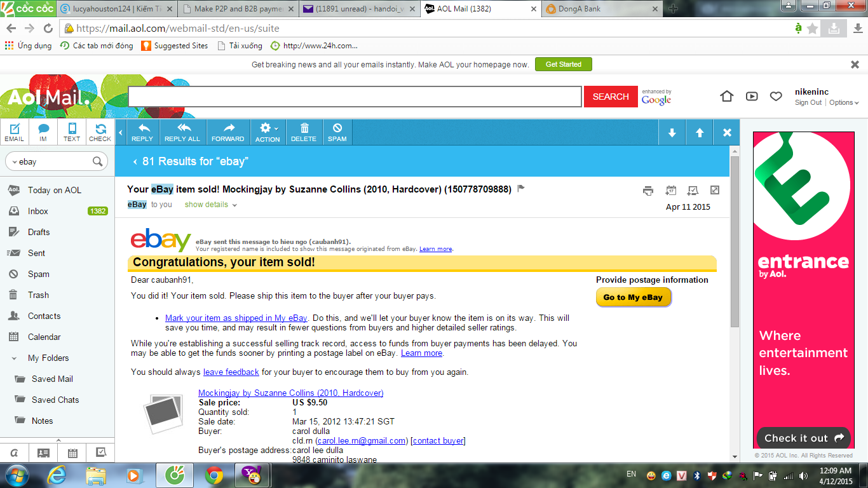Collapse the left sidebar with the arrow
This screenshot has width=868, height=488.
121,133
